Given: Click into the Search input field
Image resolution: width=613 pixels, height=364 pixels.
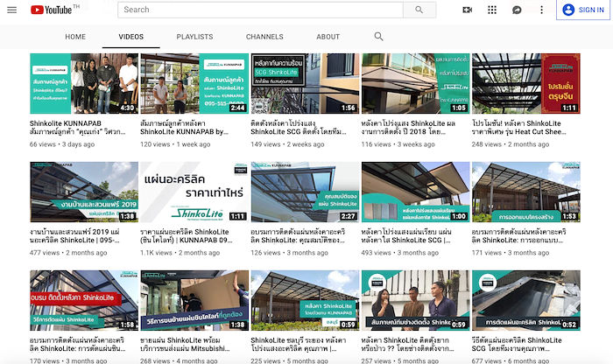Looking at the screenshot, I should point(260,10).
